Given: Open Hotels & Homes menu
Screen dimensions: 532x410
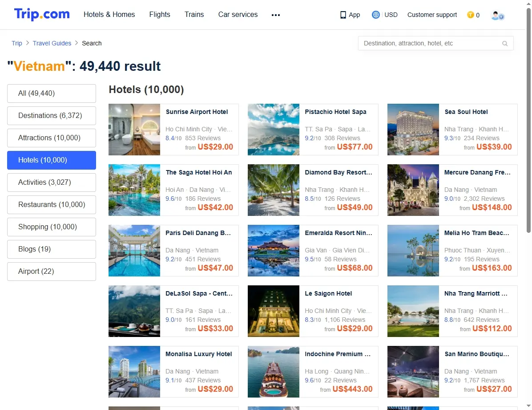Looking at the screenshot, I should 109,15.
